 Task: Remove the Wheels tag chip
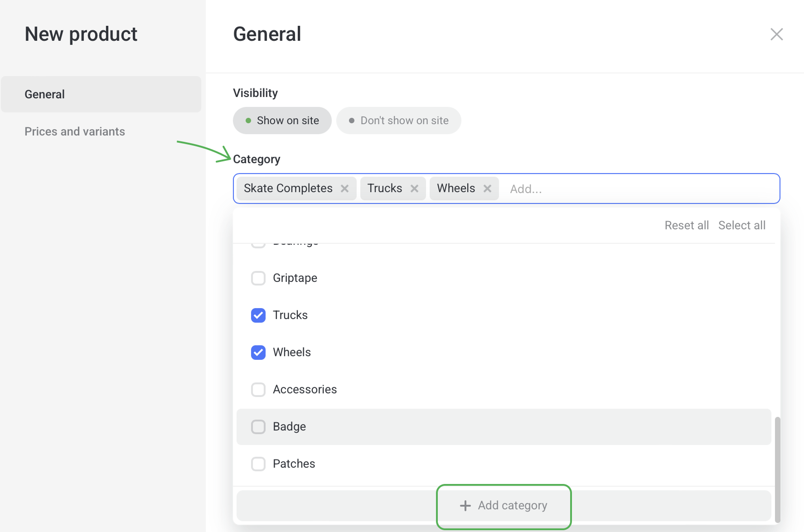pyautogui.click(x=487, y=189)
